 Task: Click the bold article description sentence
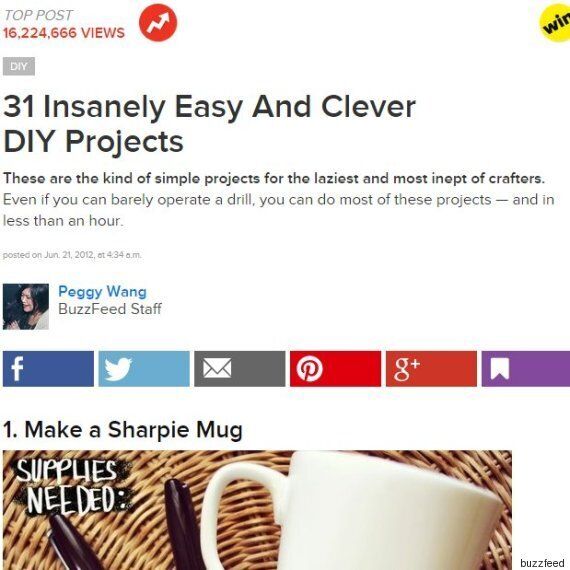tap(274, 178)
